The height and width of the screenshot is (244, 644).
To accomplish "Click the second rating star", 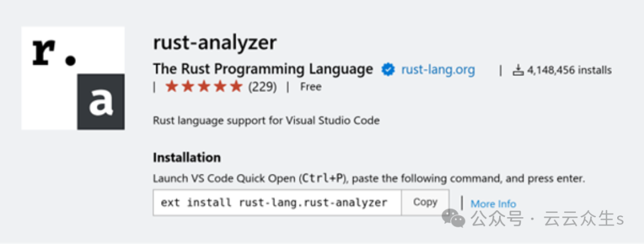I will pyautogui.click(x=187, y=87).
